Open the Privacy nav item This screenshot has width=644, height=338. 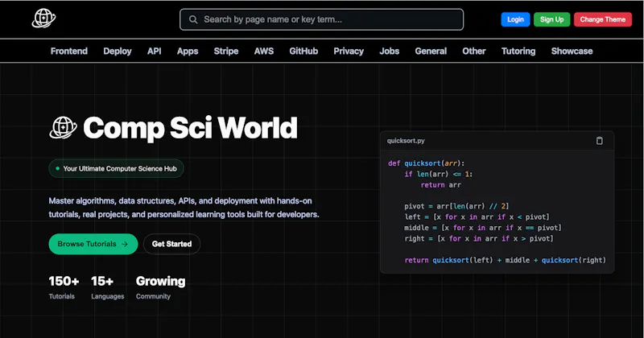click(349, 51)
